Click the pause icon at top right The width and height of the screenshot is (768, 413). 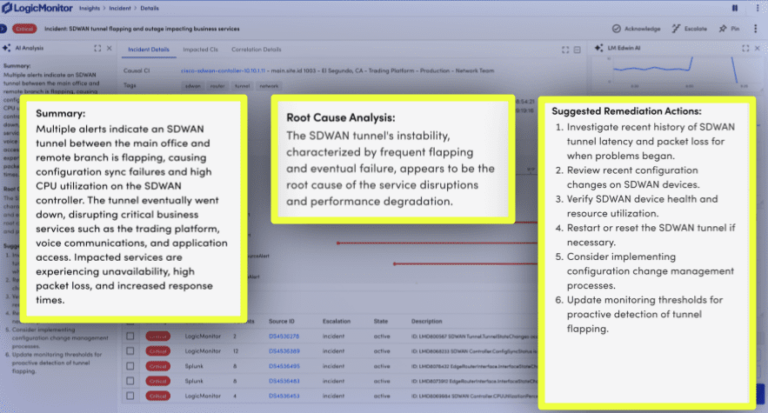736,8
